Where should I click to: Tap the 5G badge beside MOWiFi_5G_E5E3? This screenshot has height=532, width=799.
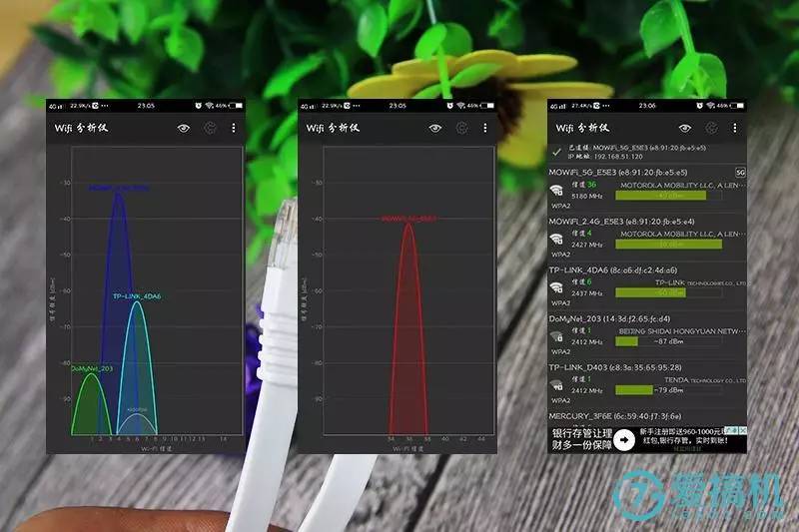click(x=740, y=173)
